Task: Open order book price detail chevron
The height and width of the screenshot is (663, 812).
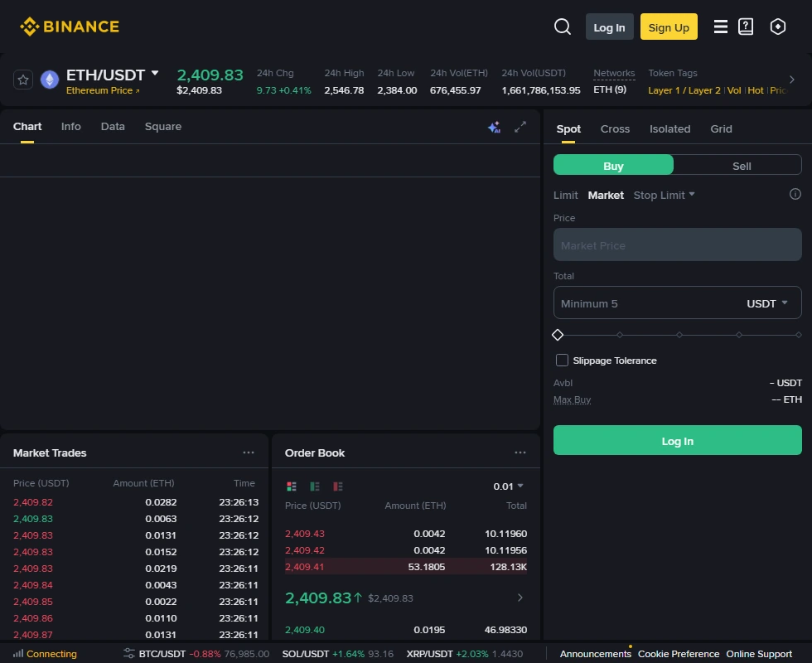Action: click(520, 598)
